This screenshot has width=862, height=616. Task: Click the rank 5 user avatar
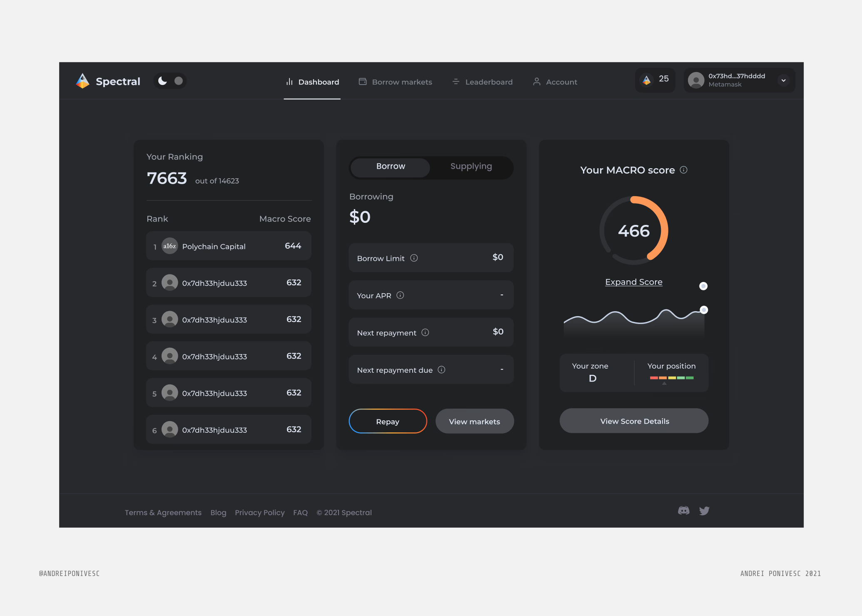[x=169, y=393]
